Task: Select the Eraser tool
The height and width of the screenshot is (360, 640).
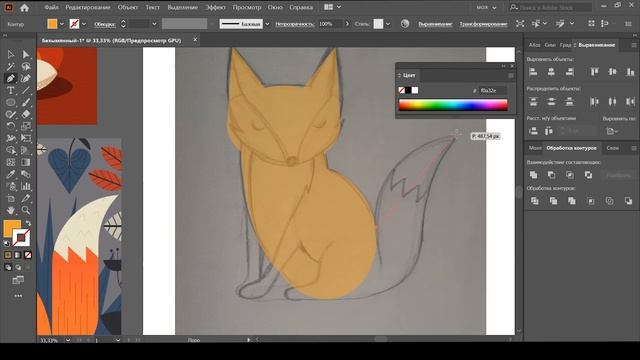Action: click(x=26, y=114)
